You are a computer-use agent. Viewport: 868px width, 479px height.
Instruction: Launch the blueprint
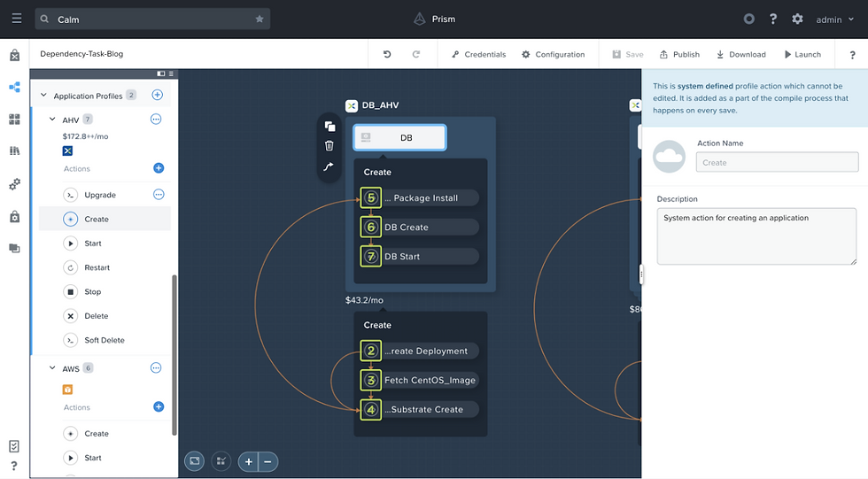tap(802, 54)
